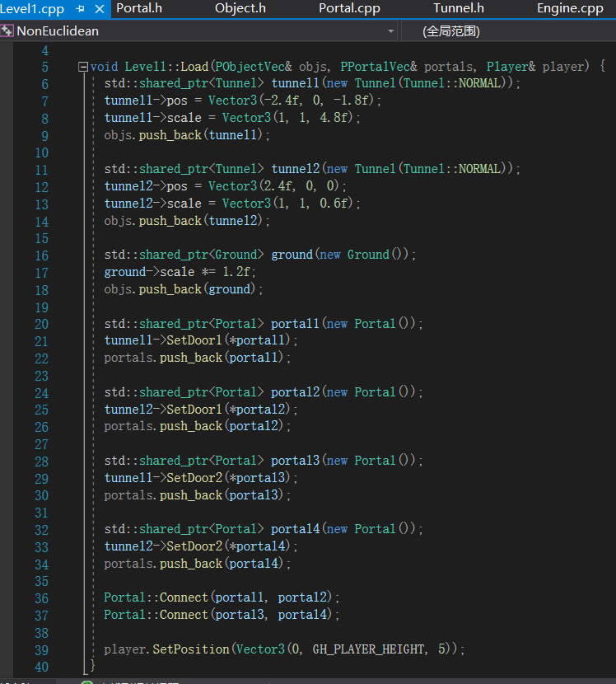Switch to the Object.h tab
This screenshot has height=684, width=616.
point(240,9)
